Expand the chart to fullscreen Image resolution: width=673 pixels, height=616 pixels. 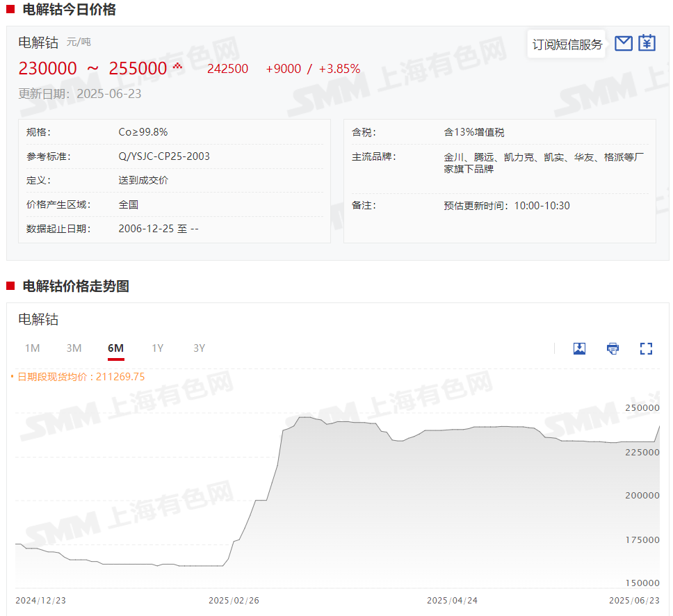[646, 348]
